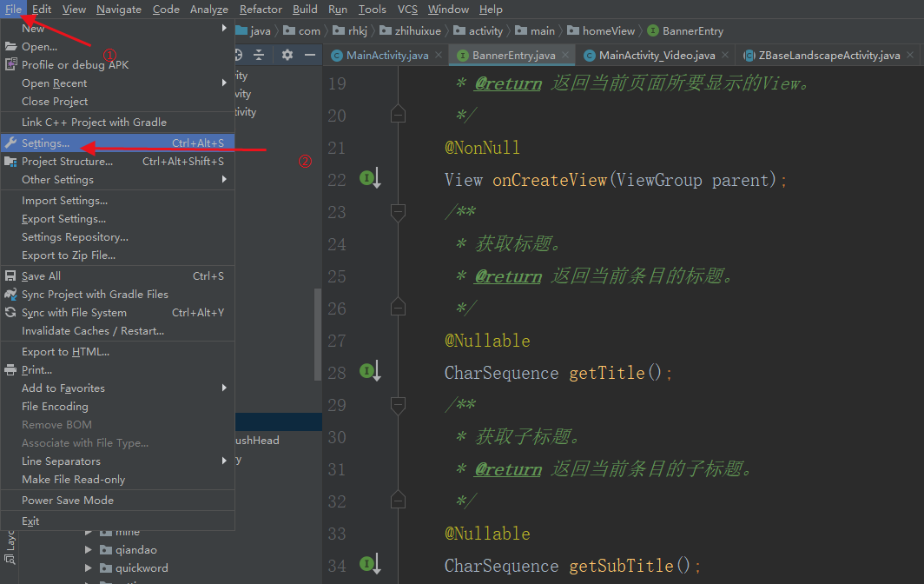Image resolution: width=924 pixels, height=584 pixels.
Task: Click the Profile APK icon
Action: (x=10, y=64)
